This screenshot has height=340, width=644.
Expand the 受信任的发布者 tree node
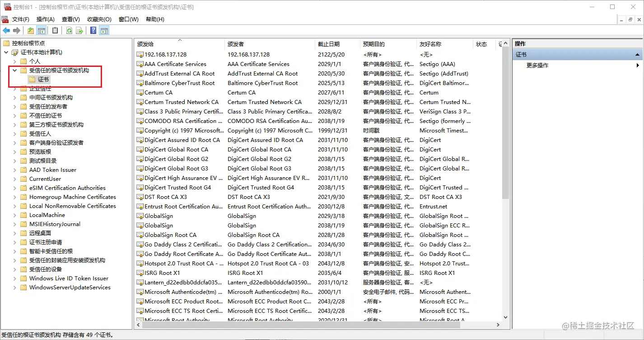[15, 107]
